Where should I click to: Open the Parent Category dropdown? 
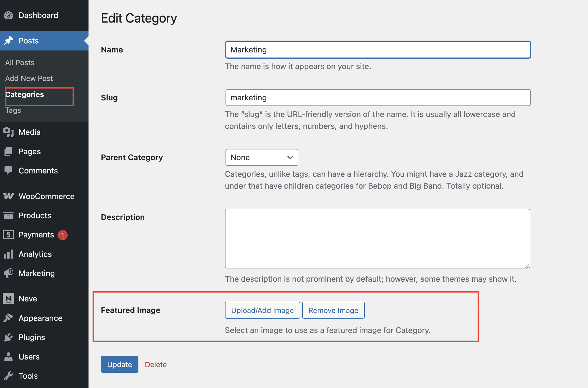pos(262,157)
